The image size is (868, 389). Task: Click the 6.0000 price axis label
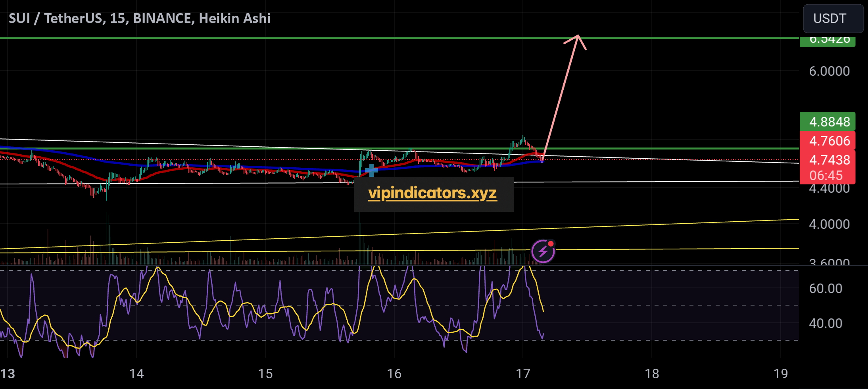pos(829,71)
